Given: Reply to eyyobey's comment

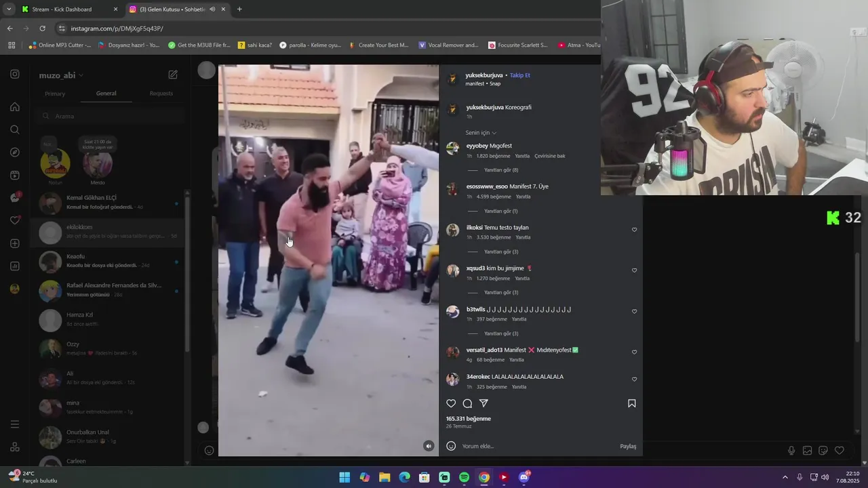Looking at the screenshot, I should 522,156.
